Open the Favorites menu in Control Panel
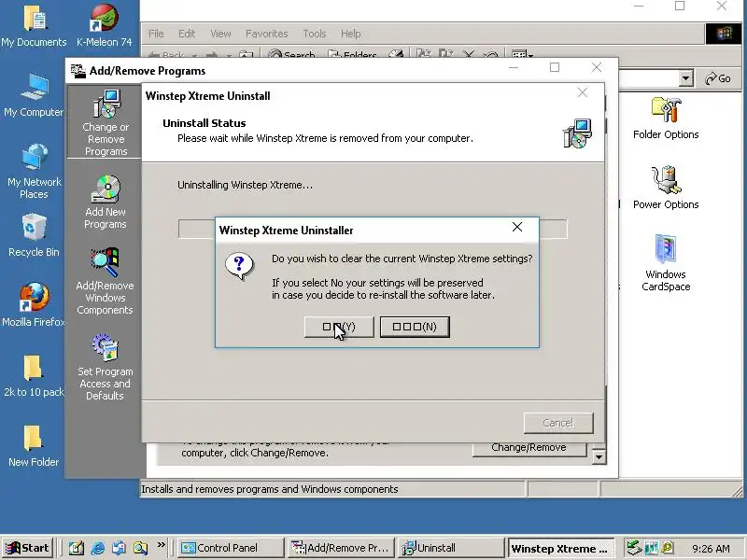747x560 pixels. (x=267, y=34)
